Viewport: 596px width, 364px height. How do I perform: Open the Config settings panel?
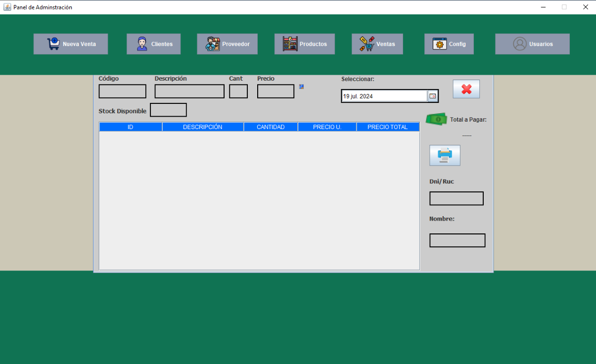coord(449,44)
